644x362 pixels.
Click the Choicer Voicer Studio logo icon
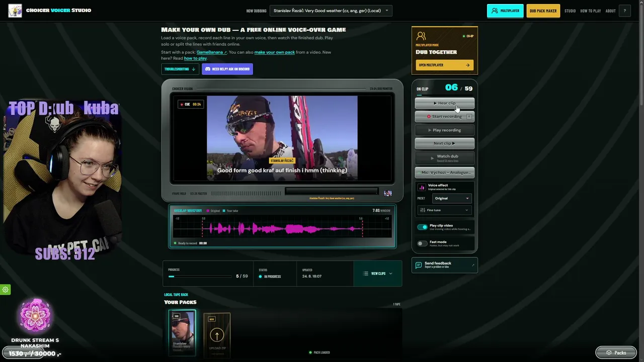click(x=15, y=11)
